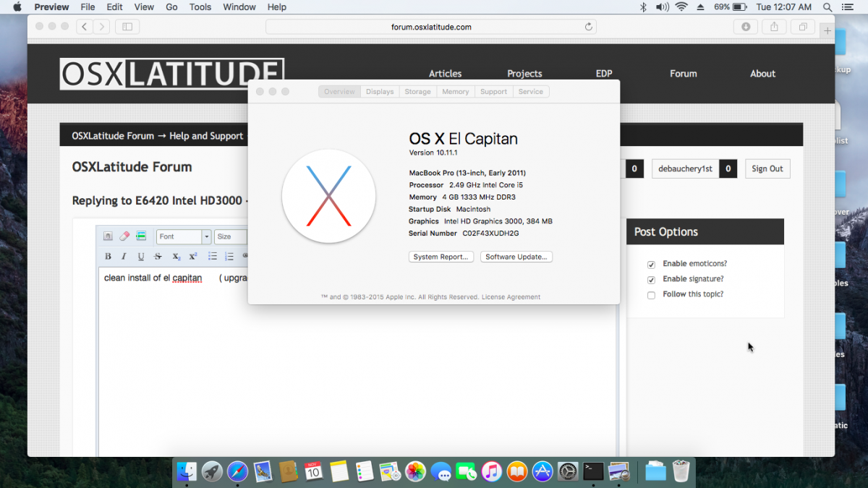
Task: Click OSXLatitude Forum breadcrumb link
Action: 113,136
